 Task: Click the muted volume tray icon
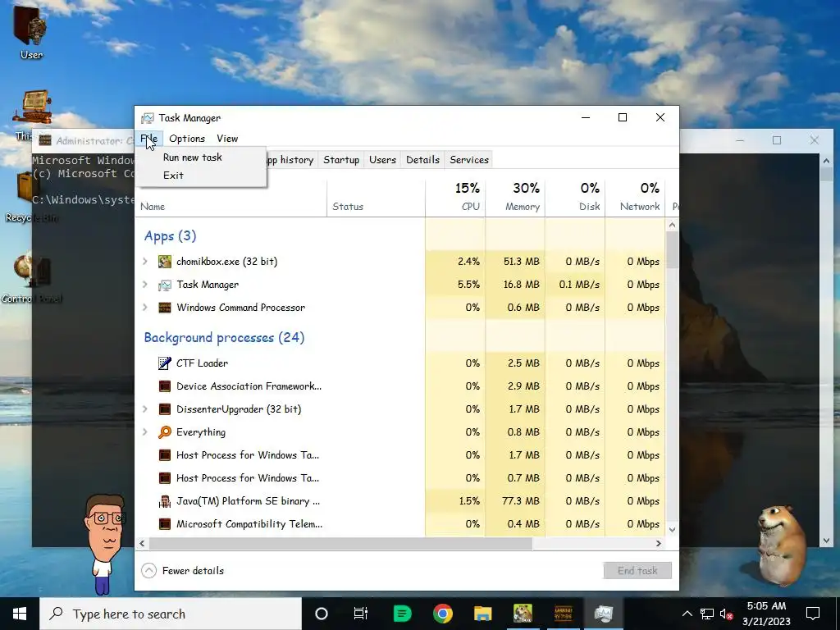(x=727, y=614)
